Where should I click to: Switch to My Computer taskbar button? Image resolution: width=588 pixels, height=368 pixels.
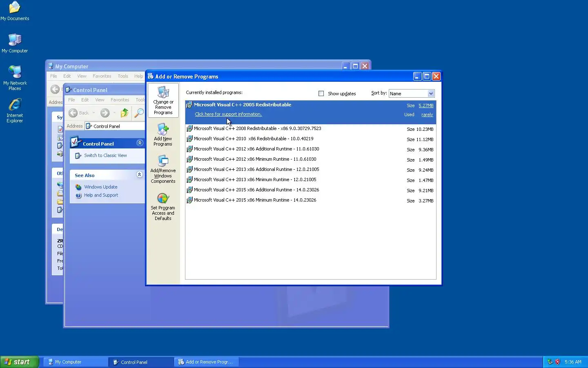(76, 362)
